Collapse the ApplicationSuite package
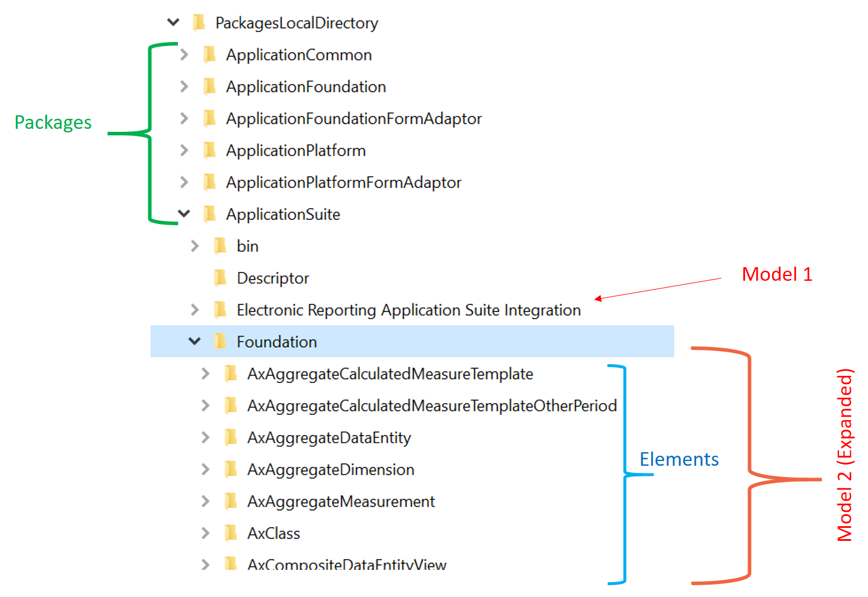868x597 pixels. pos(184,213)
